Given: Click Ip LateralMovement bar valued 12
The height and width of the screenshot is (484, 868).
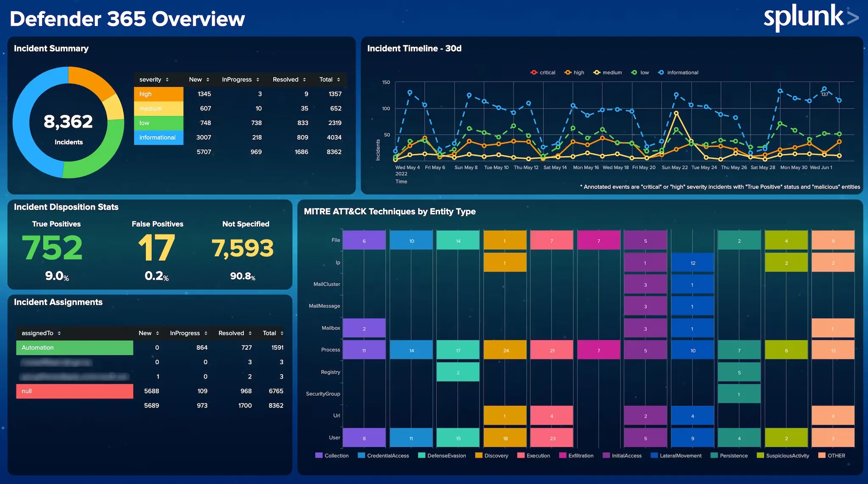Looking at the screenshot, I should point(693,263).
